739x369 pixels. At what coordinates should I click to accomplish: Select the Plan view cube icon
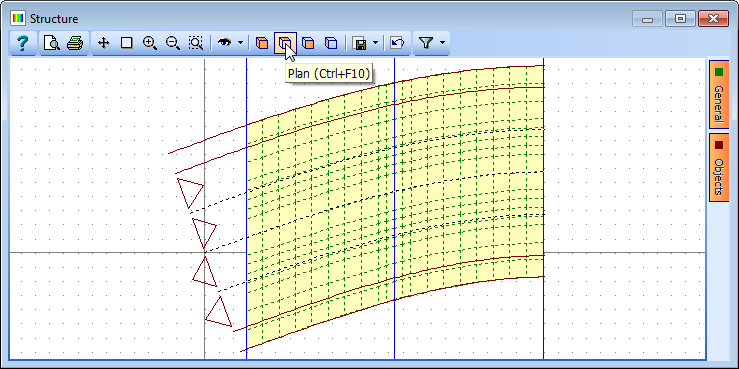point(285,43)
